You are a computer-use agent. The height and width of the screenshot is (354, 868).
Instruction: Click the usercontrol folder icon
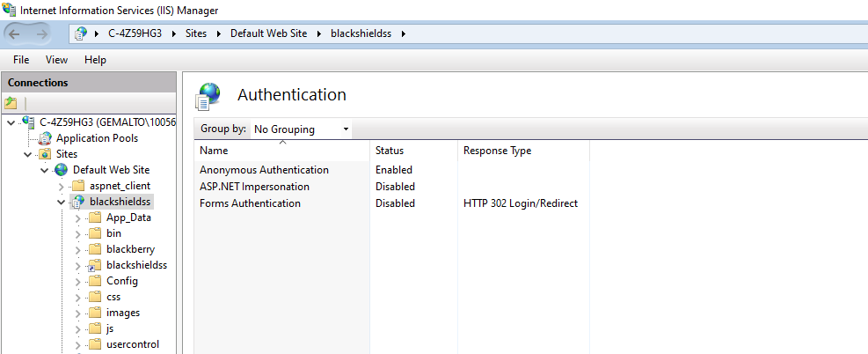(95, 344)
